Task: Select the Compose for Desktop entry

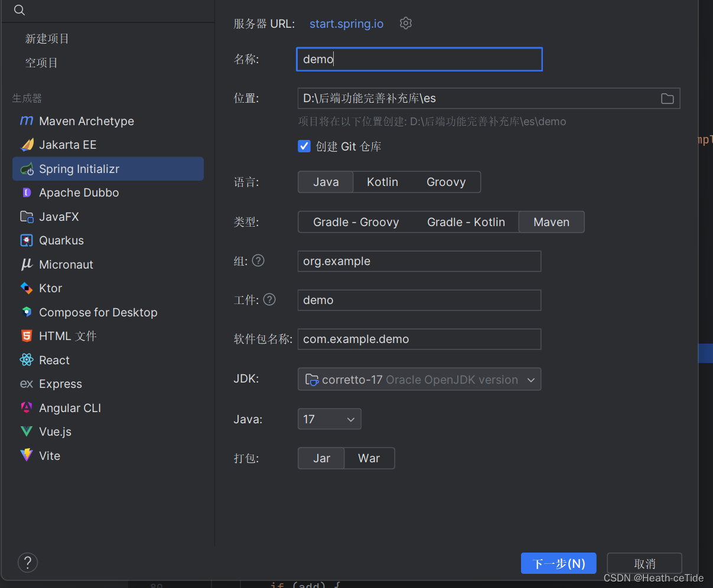Action: point(108,312)
